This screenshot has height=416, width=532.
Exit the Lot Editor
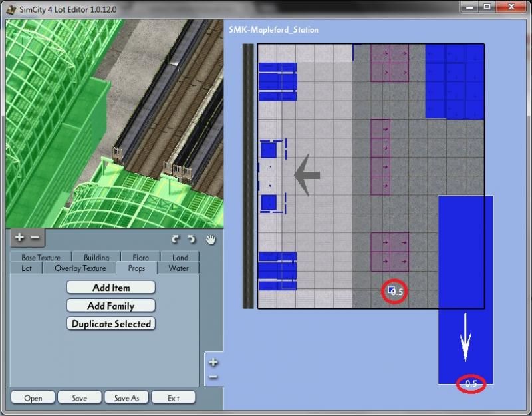pos(174,397)
